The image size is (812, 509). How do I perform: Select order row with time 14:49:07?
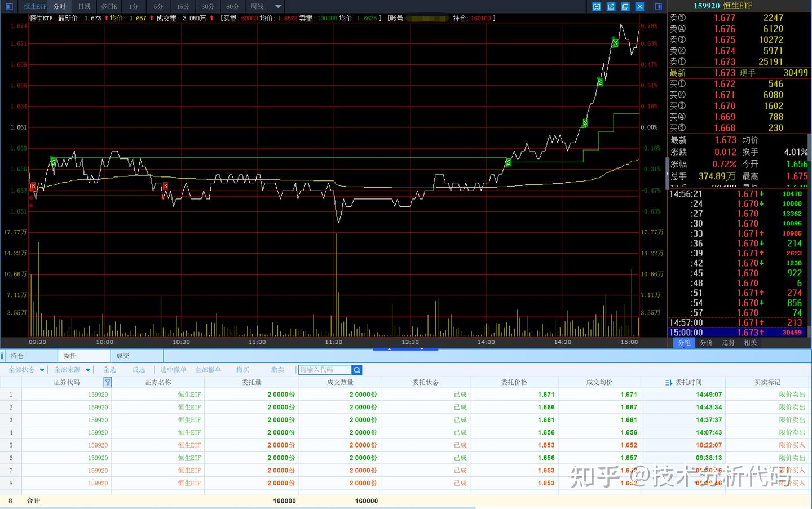pos(406,395)
